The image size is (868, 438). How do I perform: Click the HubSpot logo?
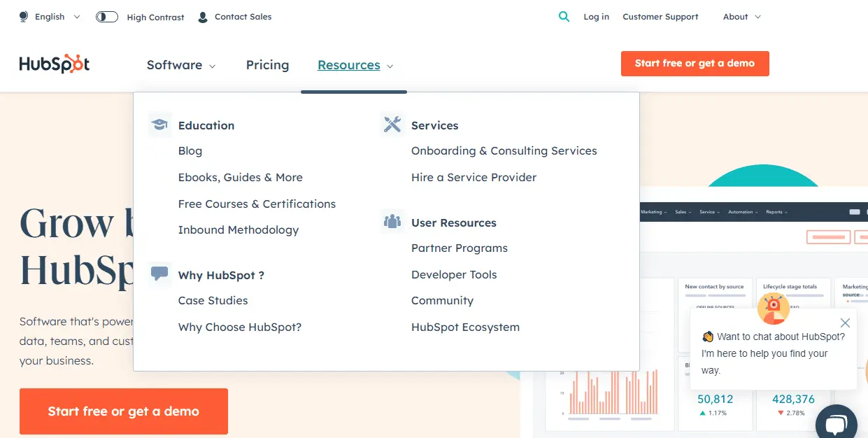pyautogui.click(x=55, y=64)
